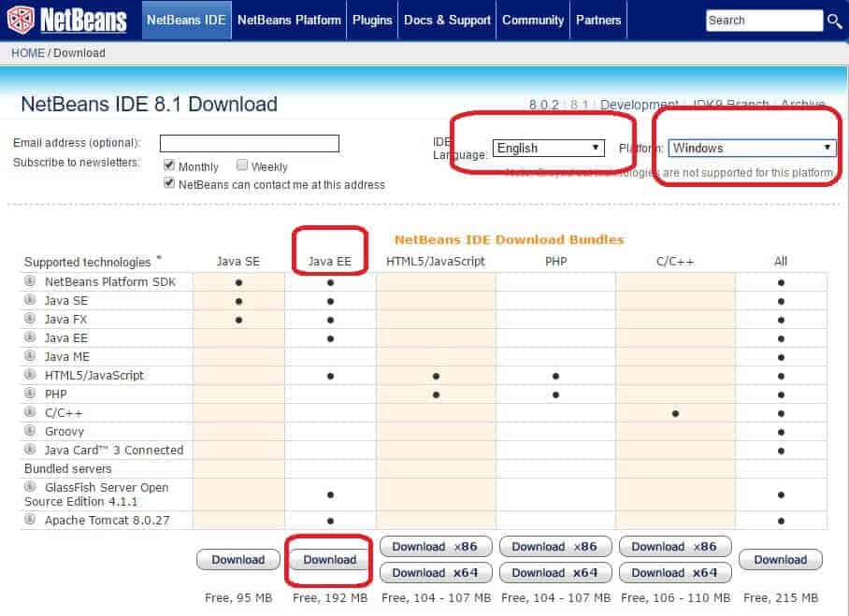Click the Download button for the All bundle
Screen dimensions: 849x616
tap(780, 560)
